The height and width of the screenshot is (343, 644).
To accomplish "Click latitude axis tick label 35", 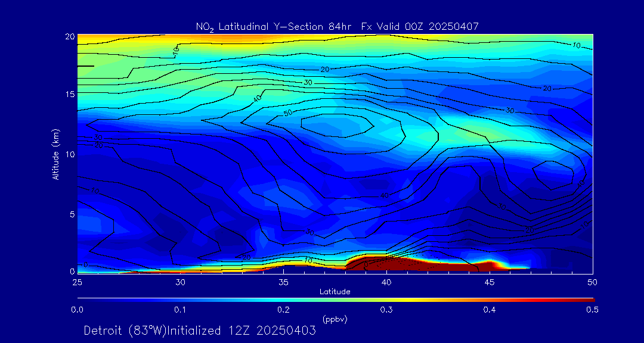I will pyautogui.click(x=283, y=282).
